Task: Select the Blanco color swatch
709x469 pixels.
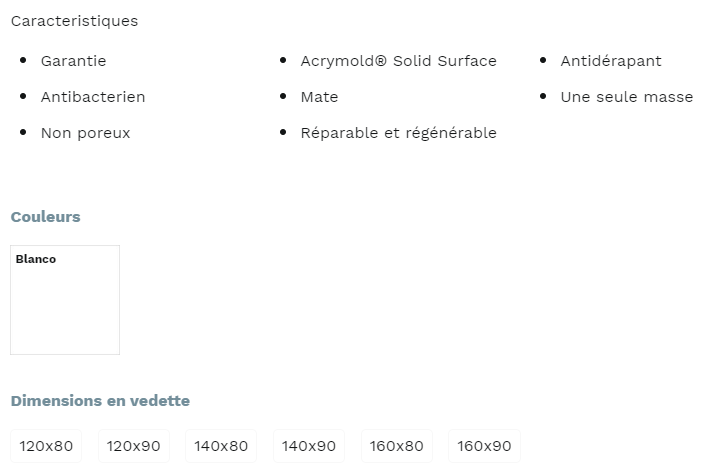Action: coord(65,305)
